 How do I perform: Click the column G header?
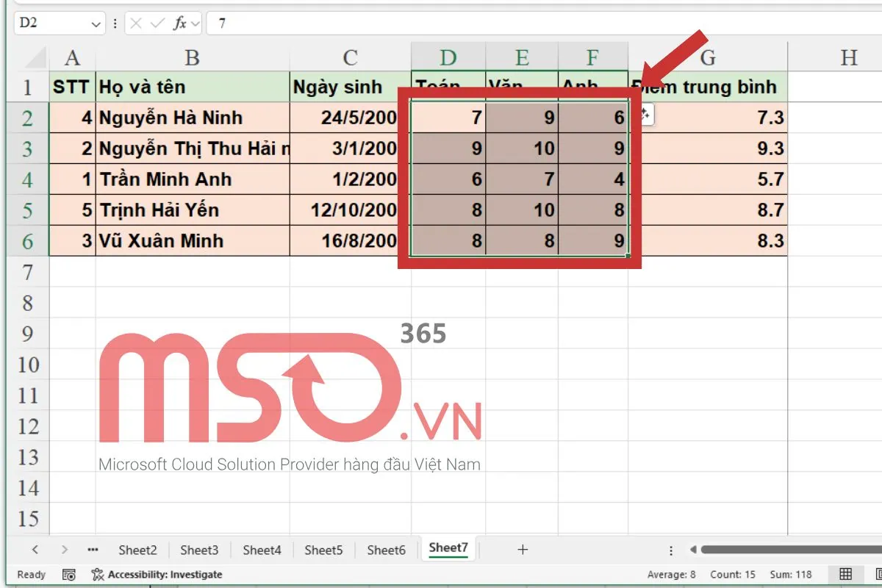(707, 57)
